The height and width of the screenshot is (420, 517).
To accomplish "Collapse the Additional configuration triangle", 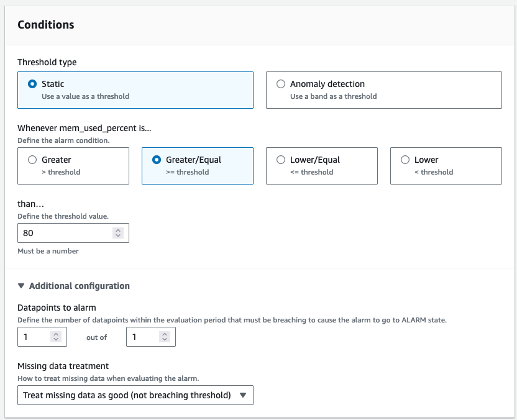I will pos(22,286).
